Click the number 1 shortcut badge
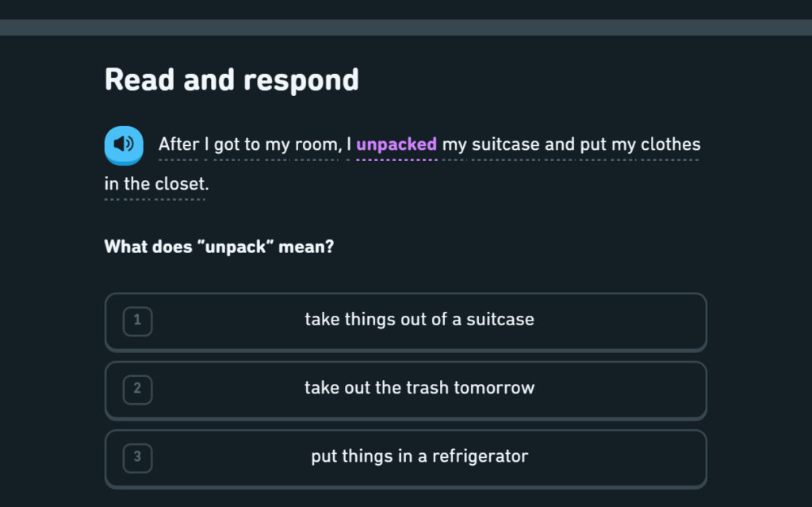Viewport: 812px width, 507px height. (137, 321)
